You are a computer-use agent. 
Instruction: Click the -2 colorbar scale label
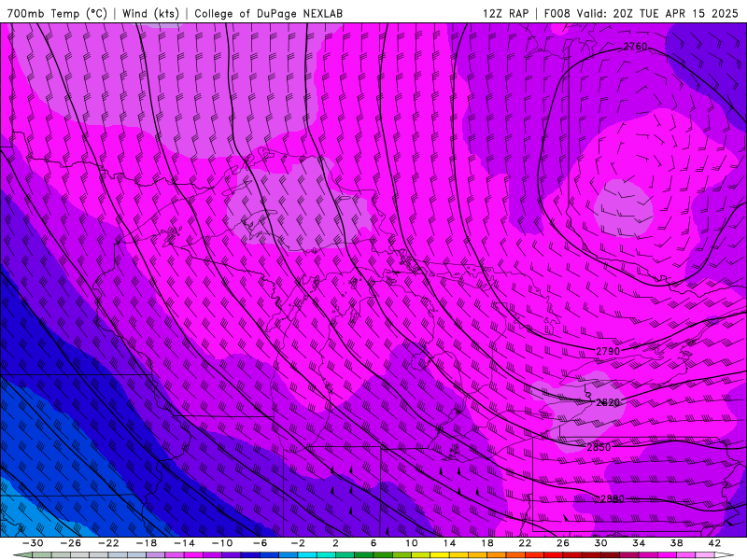[x=298, y=543]
